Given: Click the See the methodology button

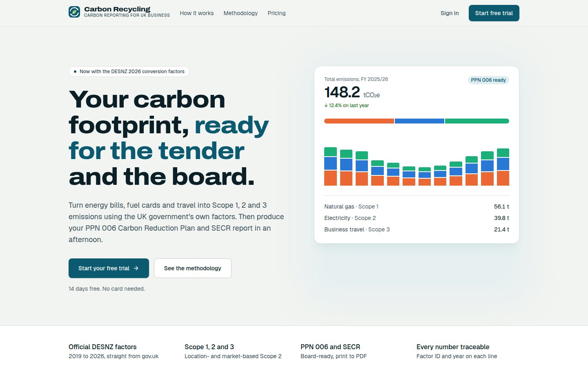Looking at the screenshot, I should [x=193, y=268].
